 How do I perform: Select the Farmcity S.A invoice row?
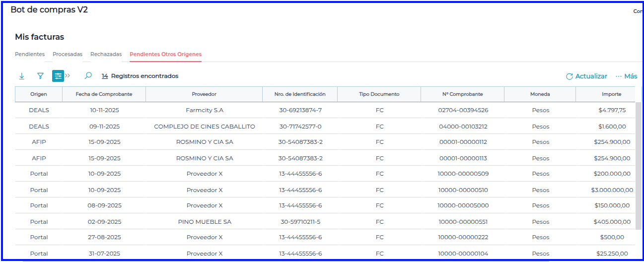coord(205,110)
